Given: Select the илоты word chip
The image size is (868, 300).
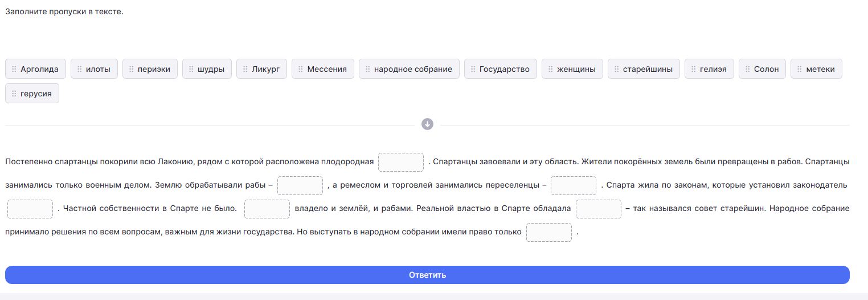Looking at the screenshot, I should [95, 69].
